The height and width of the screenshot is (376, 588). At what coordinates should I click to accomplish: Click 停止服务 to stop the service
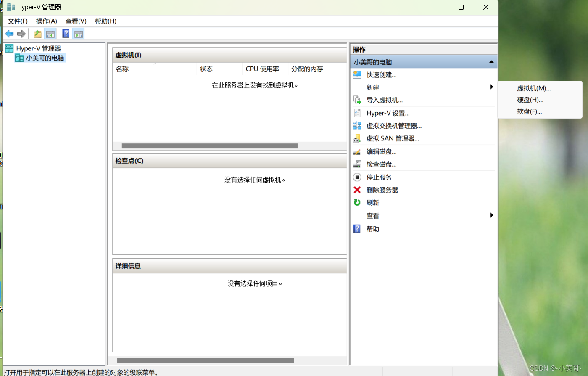pos(379,177)
